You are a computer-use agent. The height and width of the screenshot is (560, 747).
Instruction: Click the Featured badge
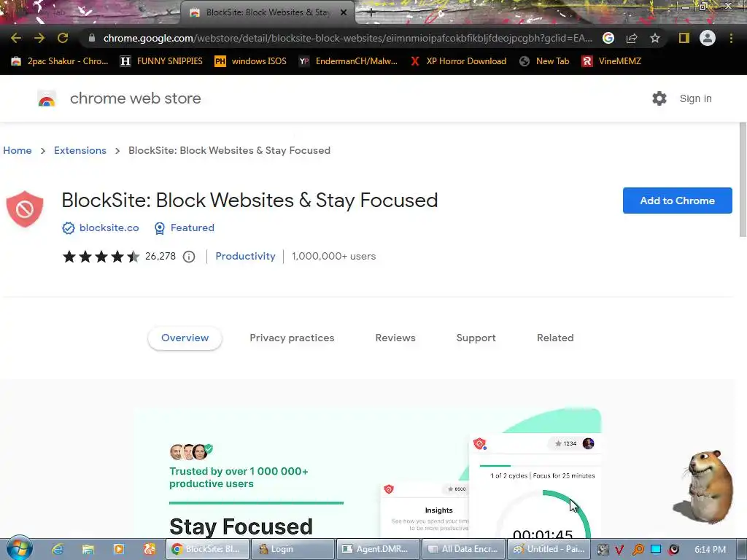pyautogui.click(x=185, y=228)
